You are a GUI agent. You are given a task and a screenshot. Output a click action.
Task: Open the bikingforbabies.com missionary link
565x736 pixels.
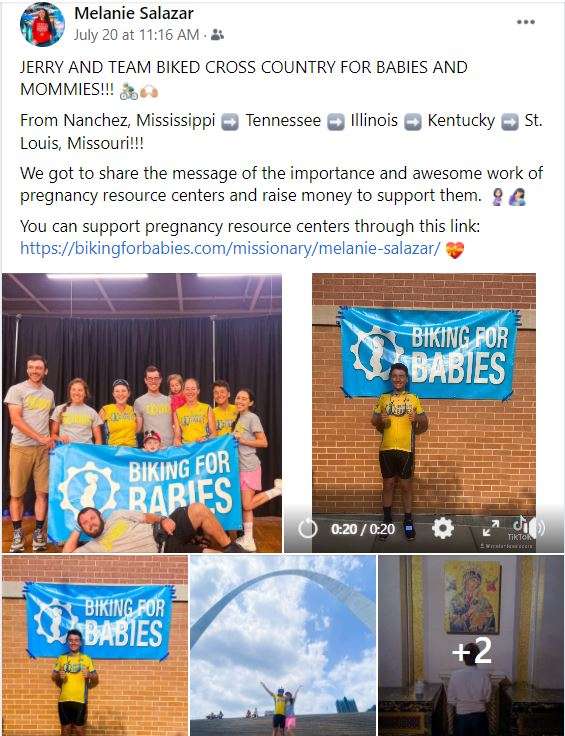(230, 248)
